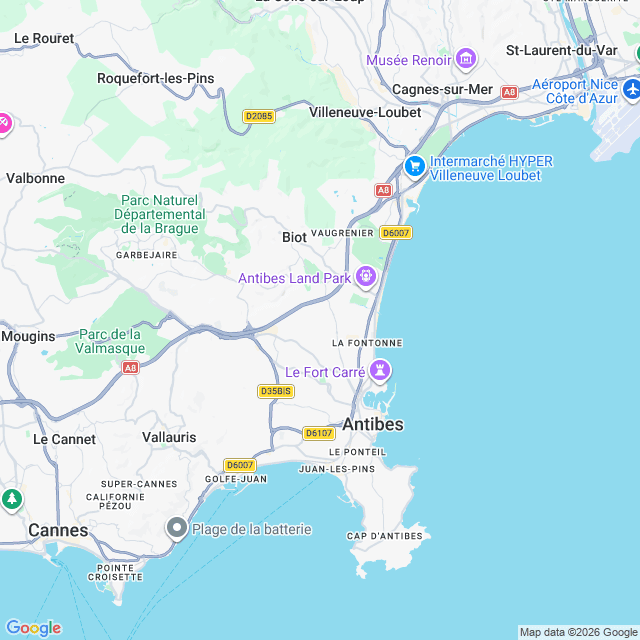Click the LA FONTONNE district label
Screen dimensions: 640x640
[367, 343]
